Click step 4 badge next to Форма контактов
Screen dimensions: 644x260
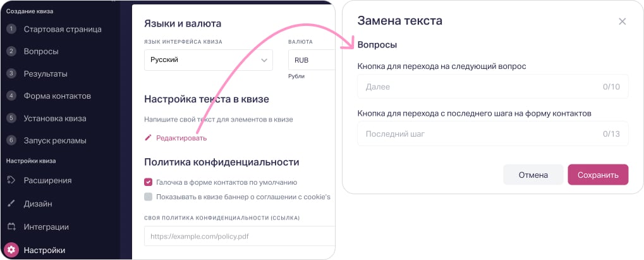pyautogui.click(x=11, y=96)
